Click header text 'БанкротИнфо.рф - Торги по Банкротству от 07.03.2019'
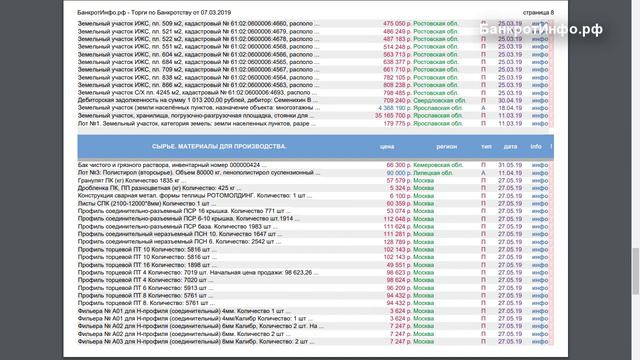640x360 pixels. pyautogui.click(x=154, y=13)
